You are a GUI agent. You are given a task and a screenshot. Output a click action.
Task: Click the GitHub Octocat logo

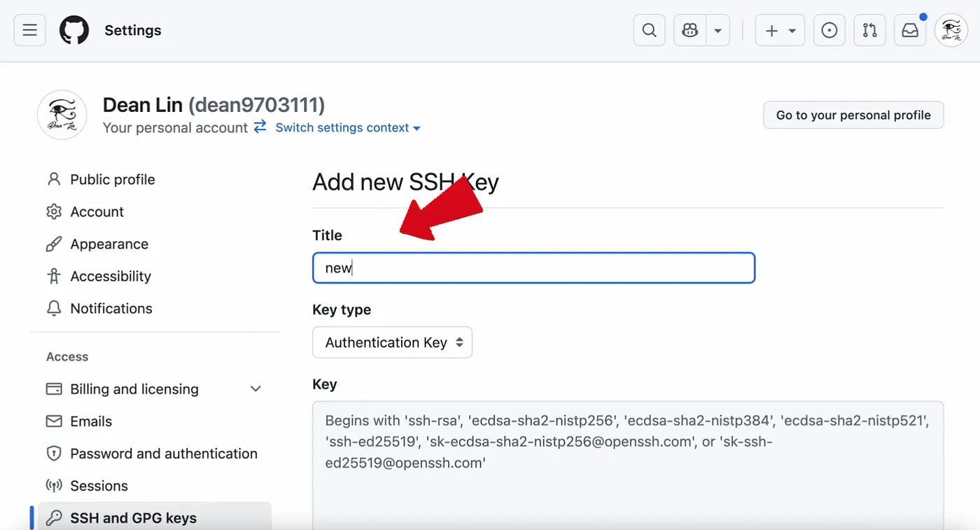(x=74, y=31)
